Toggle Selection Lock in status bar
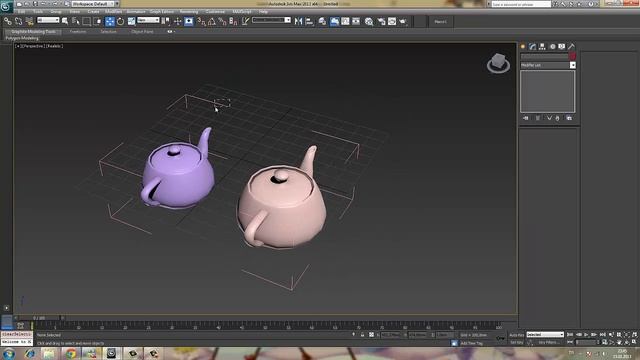The width and height of the screenshot is (640, 360). [x=362, y=335]
